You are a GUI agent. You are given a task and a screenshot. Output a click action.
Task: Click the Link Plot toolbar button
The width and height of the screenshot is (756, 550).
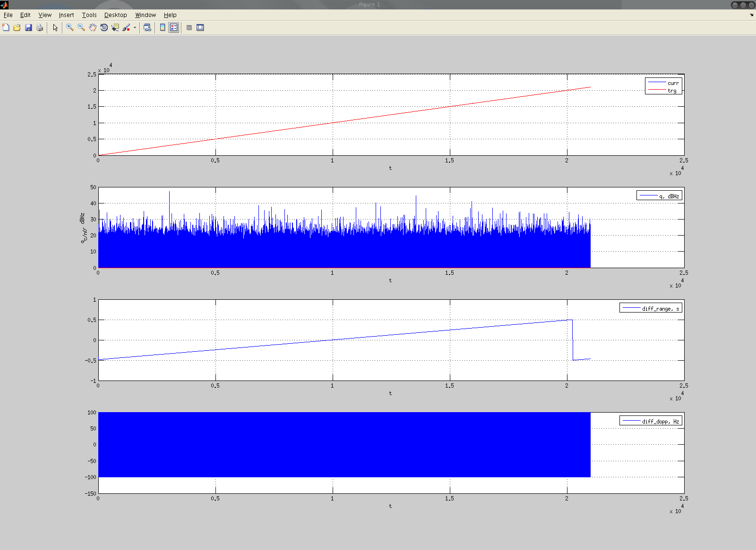click(x=147, y=27)
